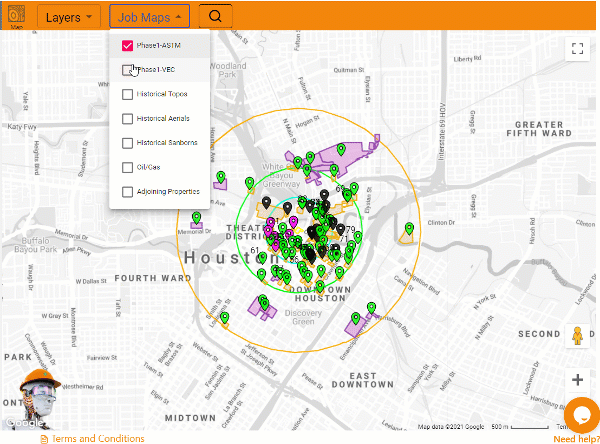The image size is (600, 444).
Task: Zoom in with the plus button
Action: point(577,380)
